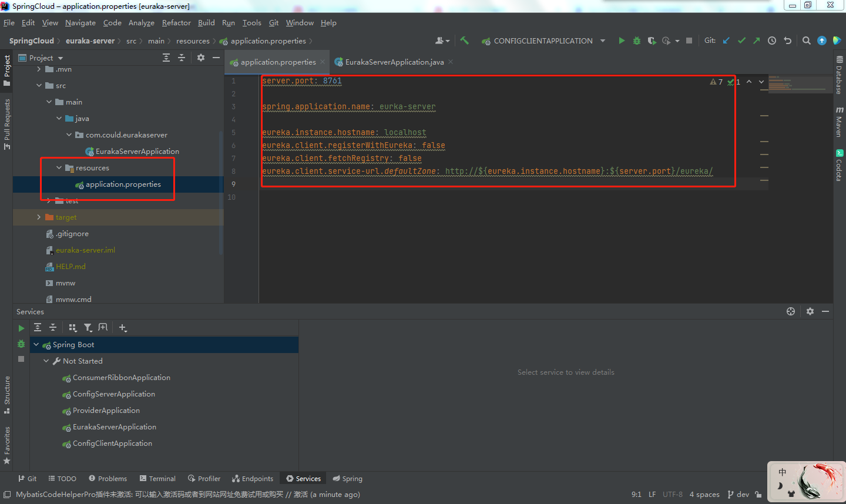Collapse the src folder in Project tree
846x504 pixels.
point(39,86)
